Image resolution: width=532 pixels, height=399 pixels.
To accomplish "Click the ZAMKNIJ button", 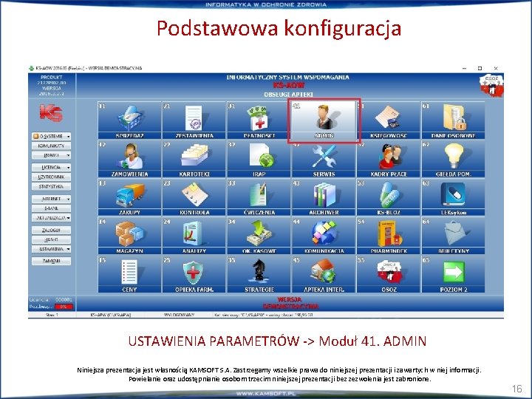I will (x=51, y=262).
